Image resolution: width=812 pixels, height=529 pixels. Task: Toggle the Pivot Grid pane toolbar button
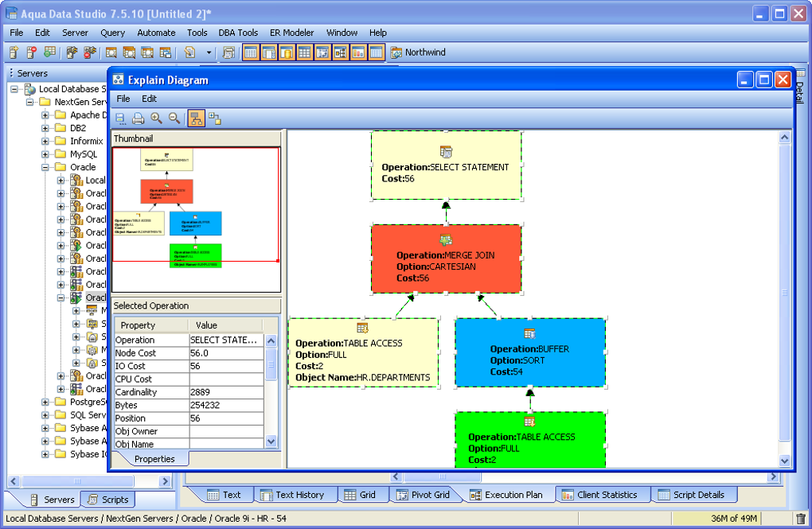point(322,53)
